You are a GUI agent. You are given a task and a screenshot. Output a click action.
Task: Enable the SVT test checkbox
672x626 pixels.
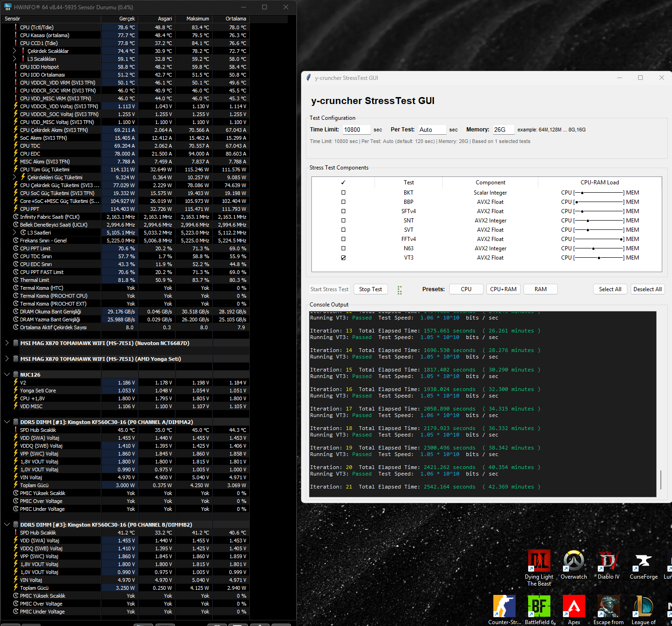[x=343, y=230]
